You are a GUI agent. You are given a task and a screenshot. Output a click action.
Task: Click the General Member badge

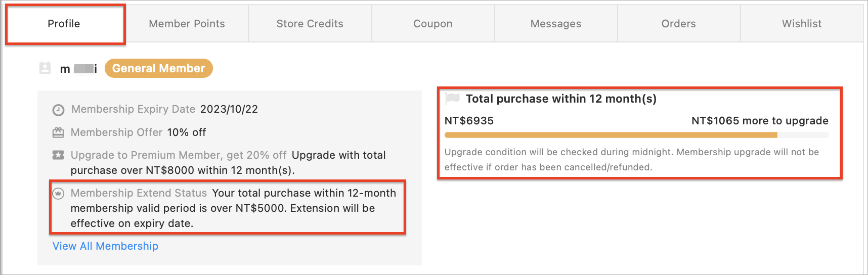click(x=159, y=68)
